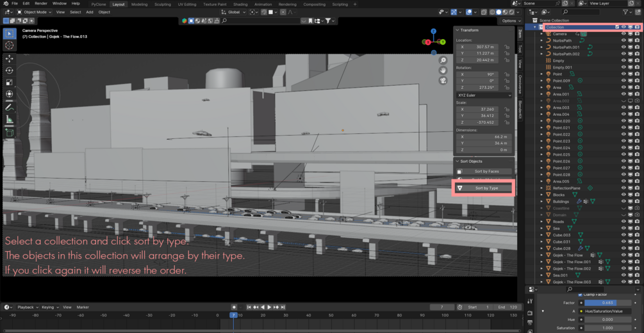The image size is (644, 333).
Task: Switch to the Shading workspace tab
Action: click(240, 4)
